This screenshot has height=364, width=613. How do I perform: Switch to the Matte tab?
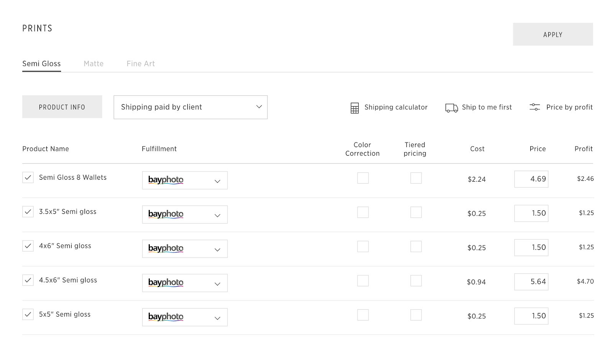93,64
